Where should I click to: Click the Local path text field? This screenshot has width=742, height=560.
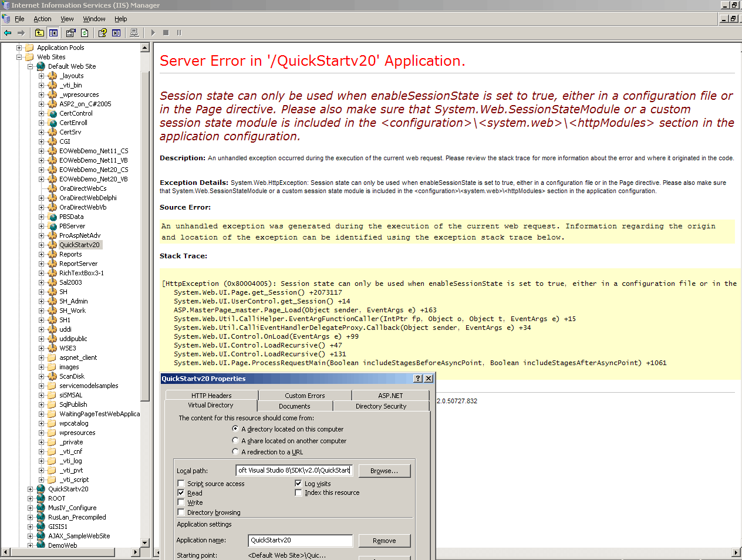click(294, 470)
